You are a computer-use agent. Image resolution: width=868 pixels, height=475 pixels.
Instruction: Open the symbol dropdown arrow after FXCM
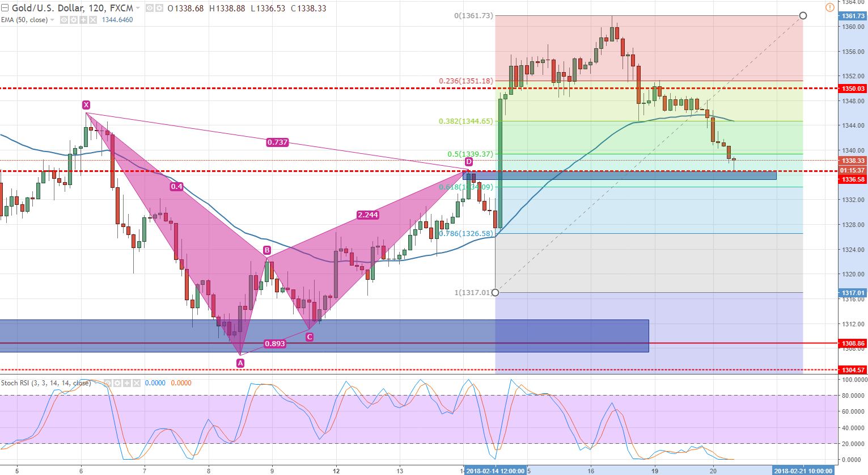(138, 8)
